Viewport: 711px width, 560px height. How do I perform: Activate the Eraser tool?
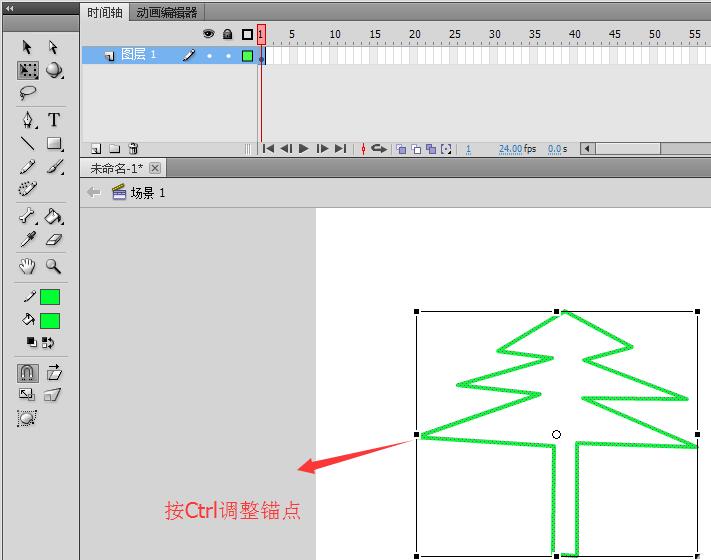[x=54, y=240]
